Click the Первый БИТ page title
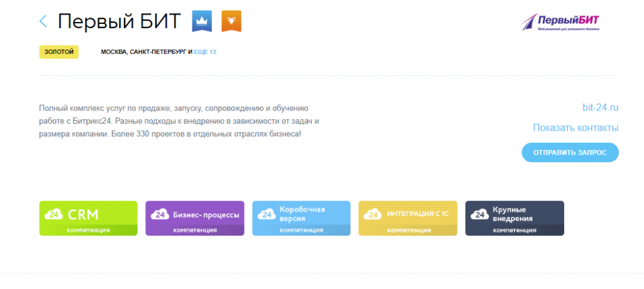The image size is (644, 289). 119,21
